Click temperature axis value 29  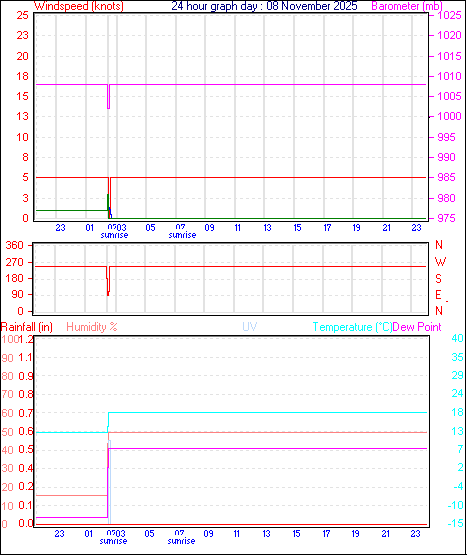coord(457,375)
